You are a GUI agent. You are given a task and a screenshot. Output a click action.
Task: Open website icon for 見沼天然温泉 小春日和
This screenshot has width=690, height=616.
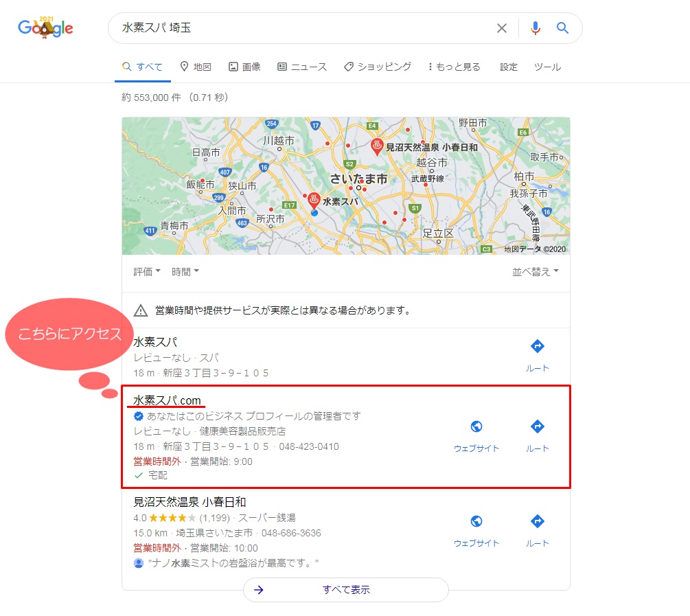tap(476, 521)
